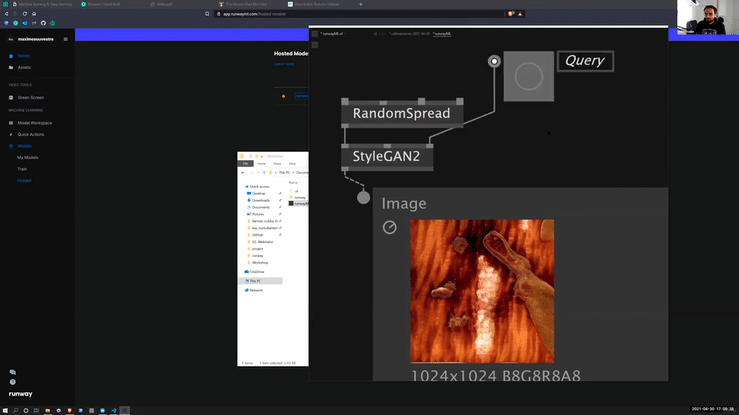The width and height of the screenshot is (739, 415).
Task: Open Quick Actions in the sidebar
Action: click(x=30, y=134)
